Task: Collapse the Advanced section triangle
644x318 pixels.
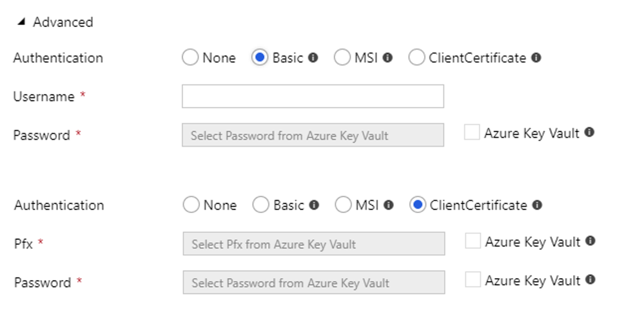Action: click(22, 22)
